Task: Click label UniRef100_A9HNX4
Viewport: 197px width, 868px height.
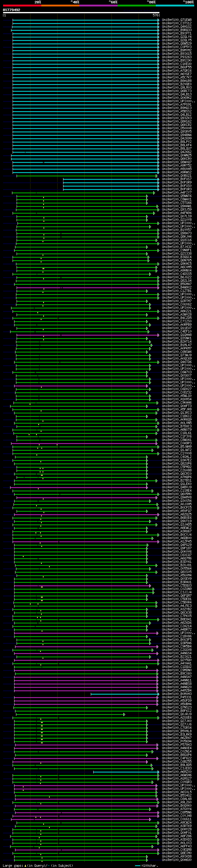Action: tap(177, 270)
